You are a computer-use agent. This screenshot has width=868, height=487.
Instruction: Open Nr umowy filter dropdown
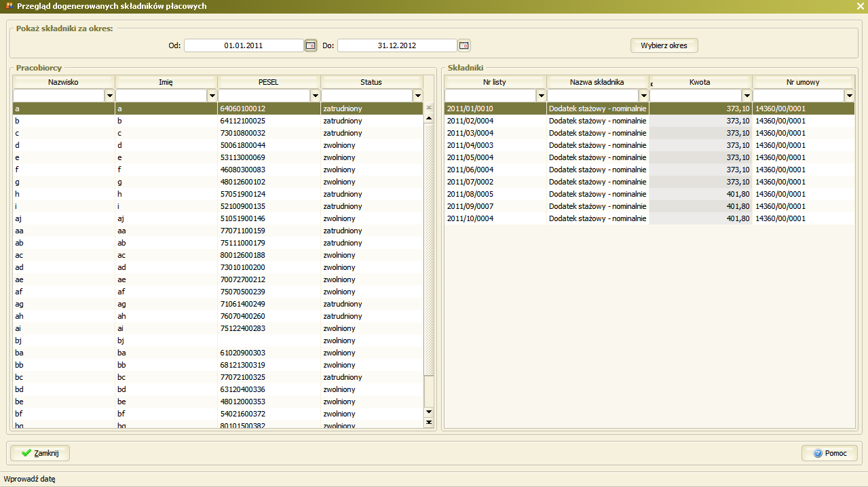click(849, 96)
